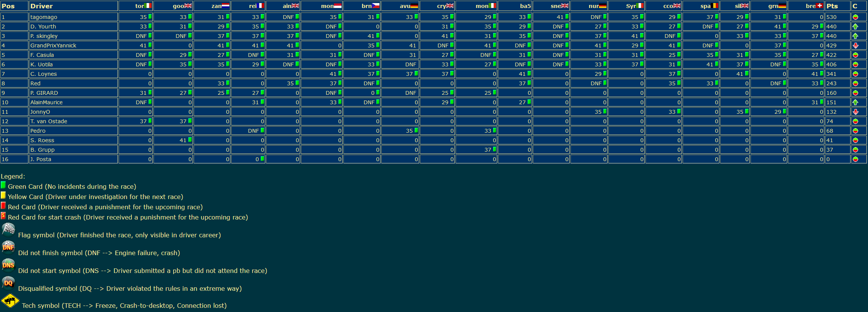Screen dimensions: 868x312
Task: Click the red card with S in legend
Action: pos(3,216)
